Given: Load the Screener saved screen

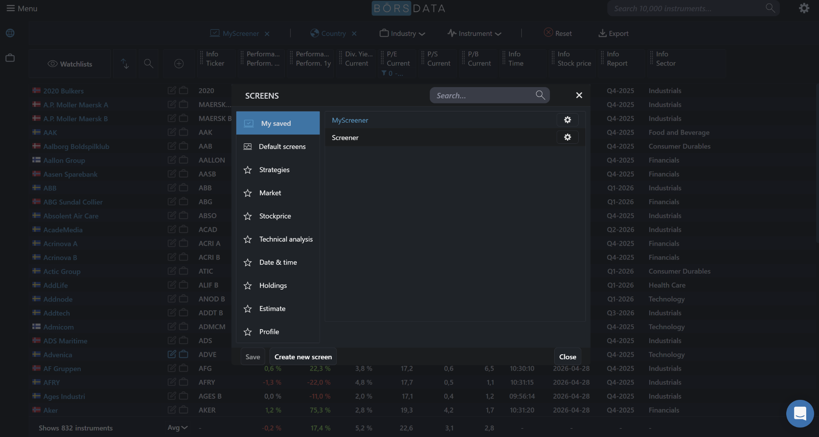Looking at the screenshot, I should pos(345,137).
